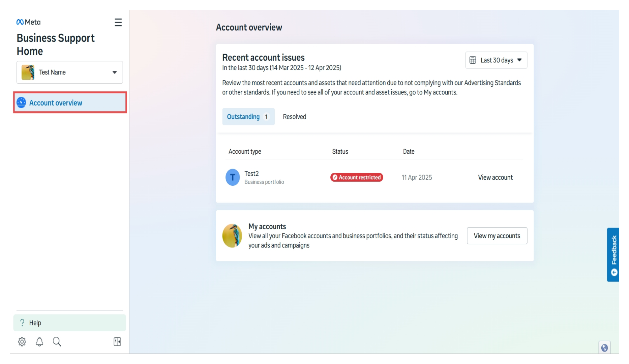Image resolution: width=629 pixels, height=364 pixels.
Task: Open settings via the gear icon
Action: (22, 342)
